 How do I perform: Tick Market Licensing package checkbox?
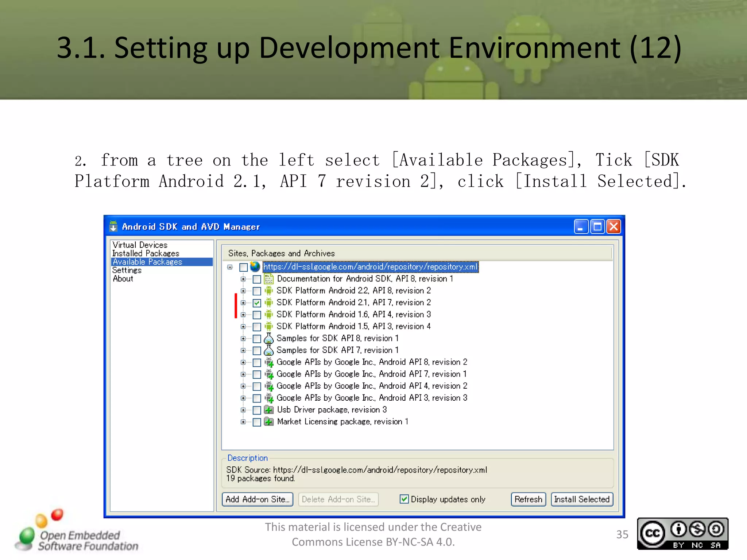257,422
